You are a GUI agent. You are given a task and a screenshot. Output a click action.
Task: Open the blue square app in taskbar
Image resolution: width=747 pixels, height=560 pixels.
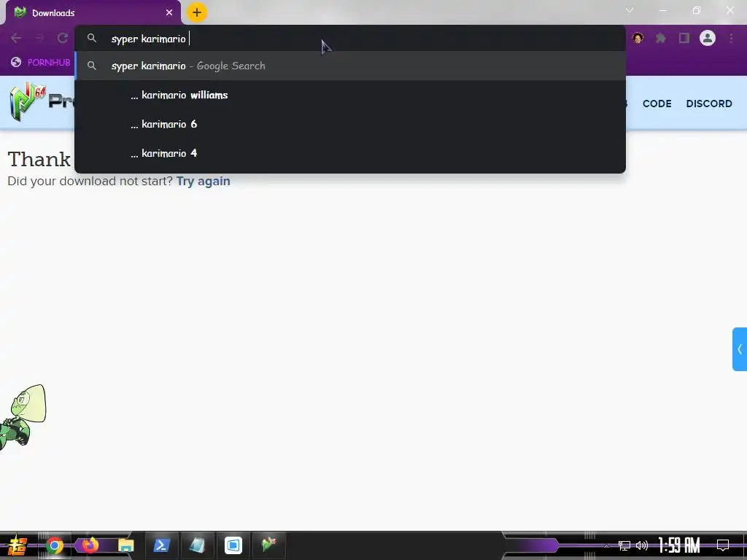point(233,545)
